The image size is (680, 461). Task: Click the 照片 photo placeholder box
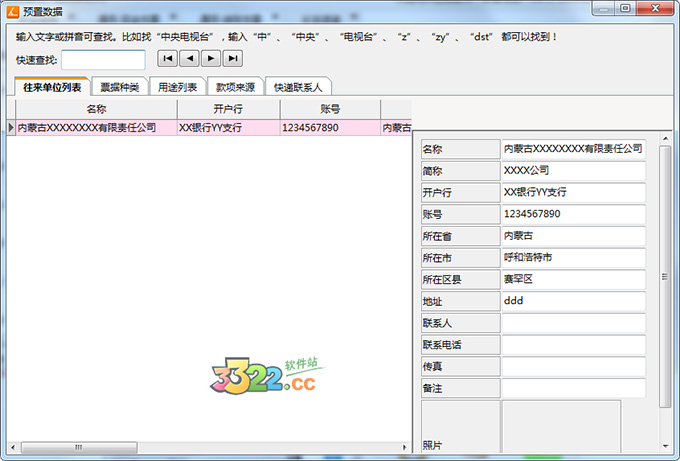(x=560, y=425)
